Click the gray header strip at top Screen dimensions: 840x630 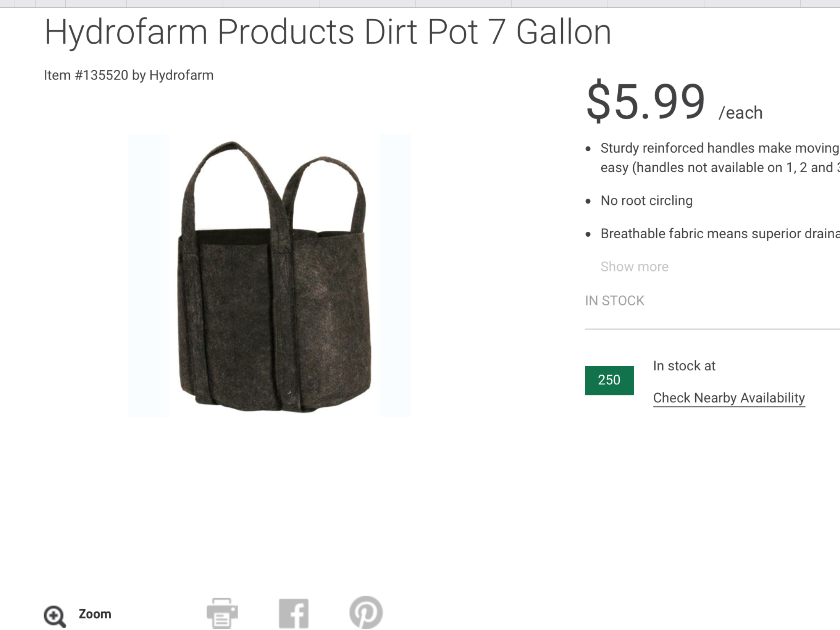point(420,4)
